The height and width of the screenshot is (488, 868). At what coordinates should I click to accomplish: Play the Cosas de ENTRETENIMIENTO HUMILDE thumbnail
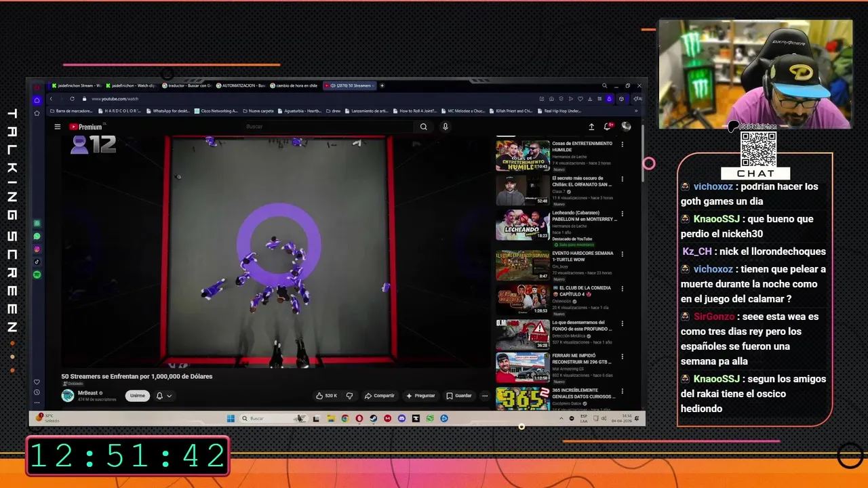[522, 155]
